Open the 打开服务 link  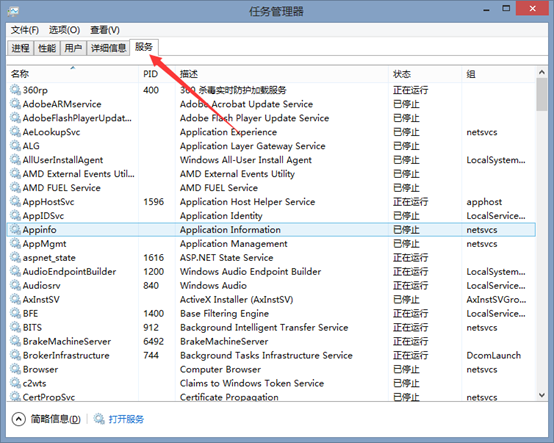(x=126, y=419)
